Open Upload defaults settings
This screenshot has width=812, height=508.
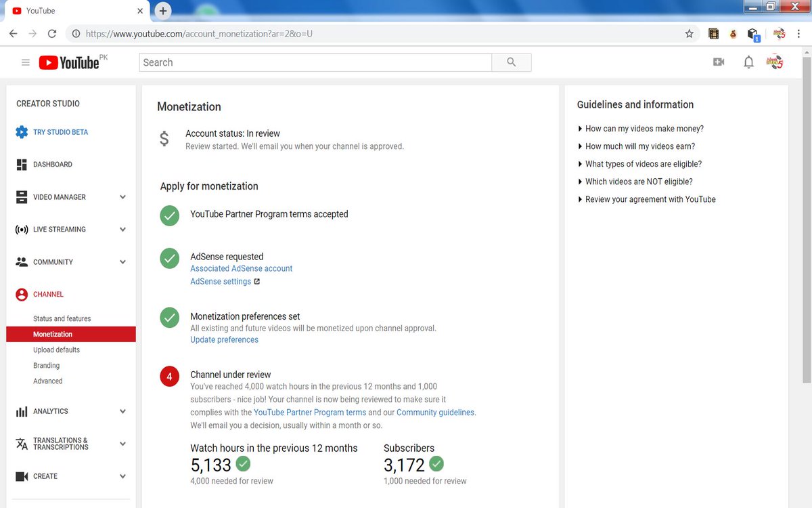point(56,350)
